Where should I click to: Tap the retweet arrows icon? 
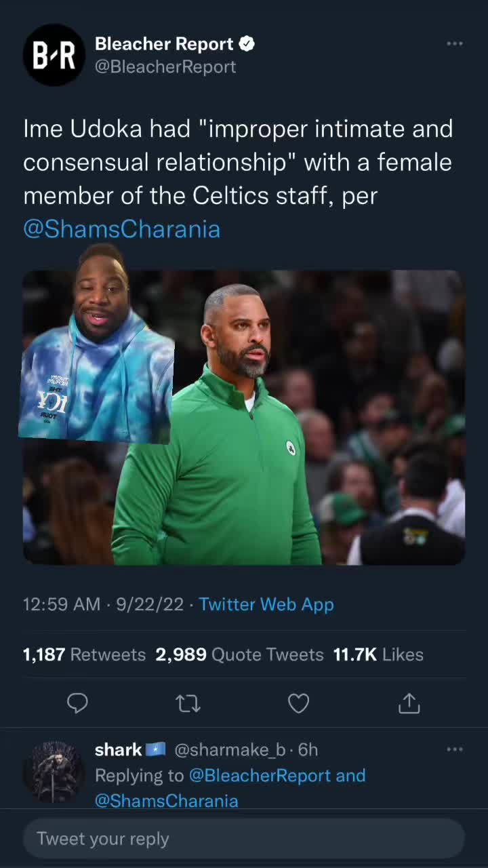point(188,704)
